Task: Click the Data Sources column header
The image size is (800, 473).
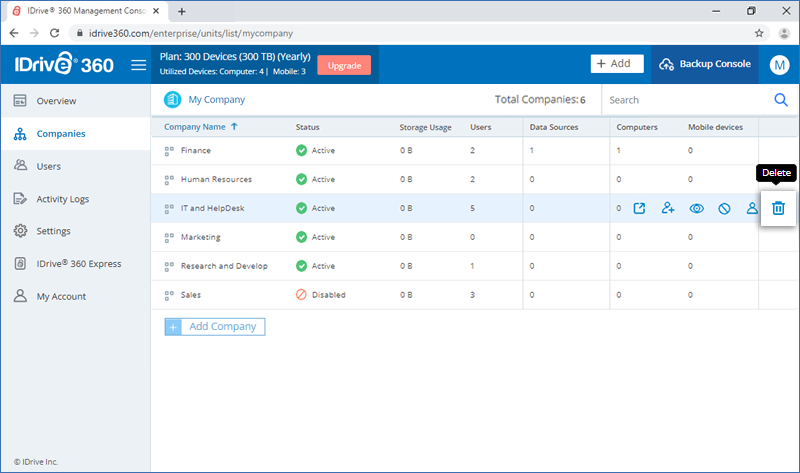Action: [554, 127]
